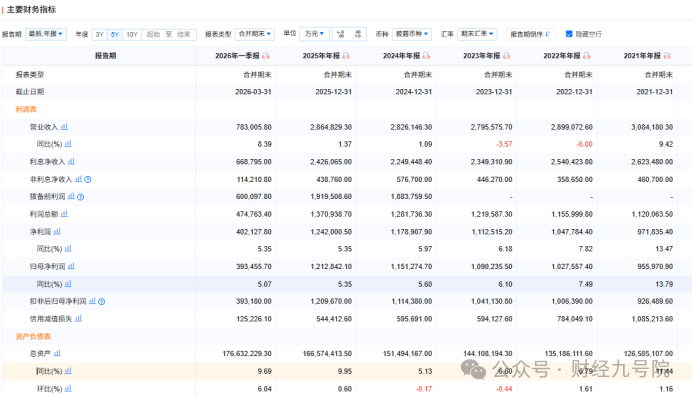Open chart icon for 营业收入 同比(%) row
Viewport: 692px width, 397px height.
click(68, 144)
